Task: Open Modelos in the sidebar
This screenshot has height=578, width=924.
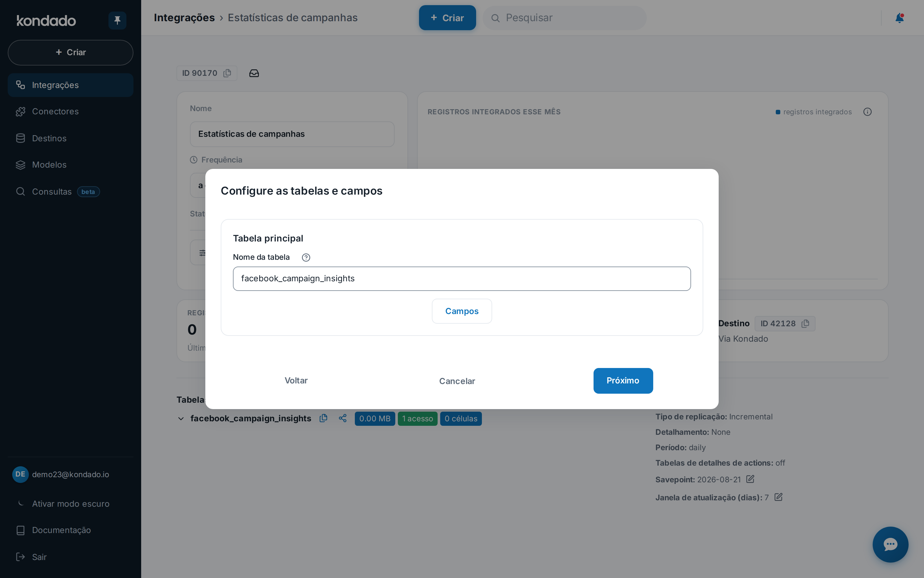Action: 71,165
